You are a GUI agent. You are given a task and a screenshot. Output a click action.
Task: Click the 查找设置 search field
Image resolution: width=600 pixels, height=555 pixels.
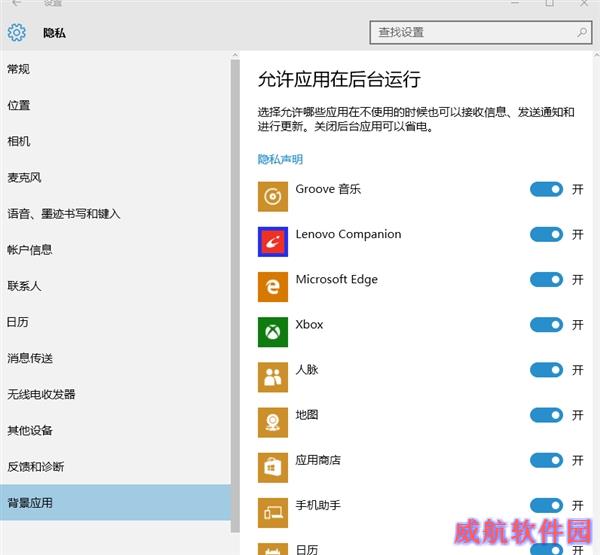click(x=481, y=33)
